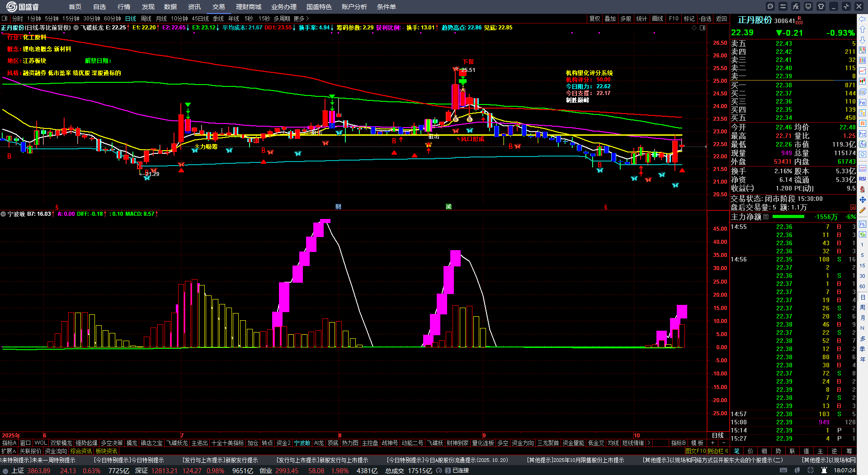
Task: Toggle 画线 drawing mode
Action: (x=657, y=19)
